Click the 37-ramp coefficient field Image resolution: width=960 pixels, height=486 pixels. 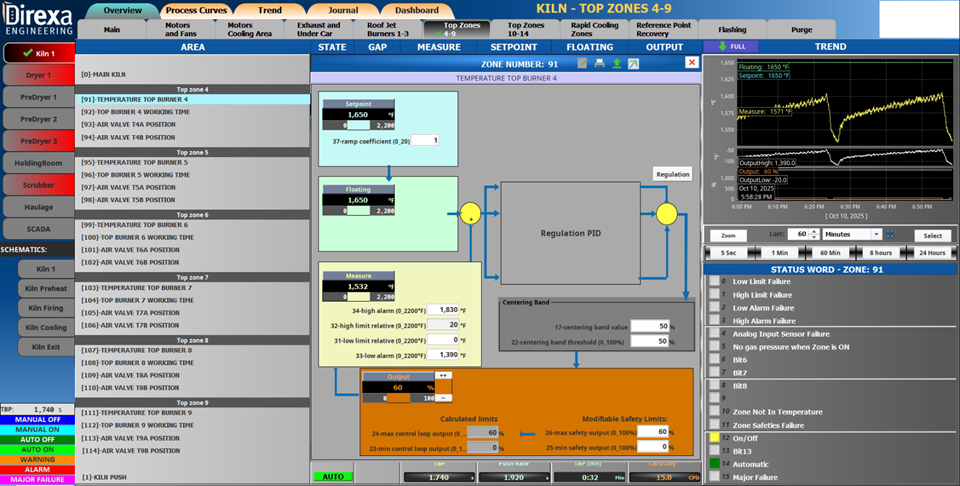(425, 140)
